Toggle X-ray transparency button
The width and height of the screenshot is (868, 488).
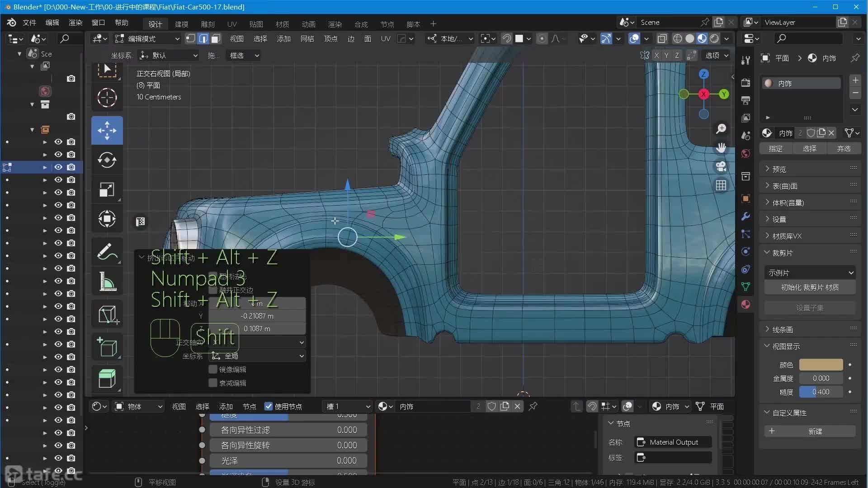click(662, 38)
